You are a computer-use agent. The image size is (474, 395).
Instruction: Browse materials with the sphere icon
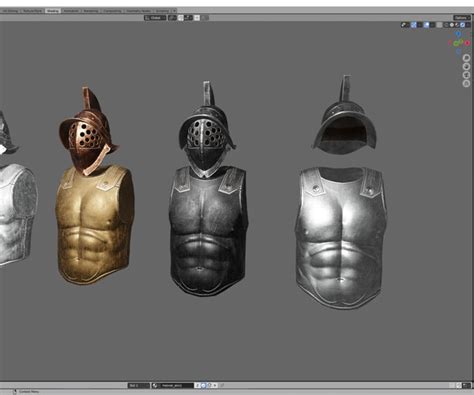(155, 385)
